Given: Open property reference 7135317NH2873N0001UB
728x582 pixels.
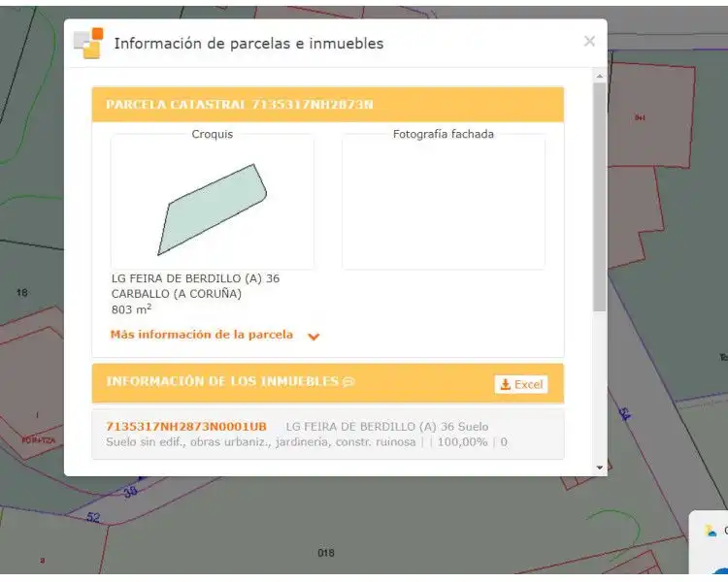Looking at the screenshot, I should point(186,427).
